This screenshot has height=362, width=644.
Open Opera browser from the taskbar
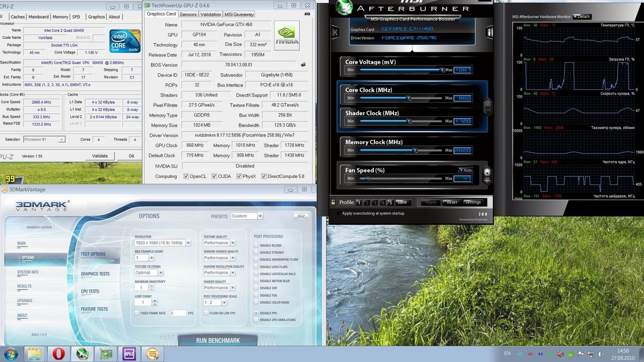(x=58, y=354)
